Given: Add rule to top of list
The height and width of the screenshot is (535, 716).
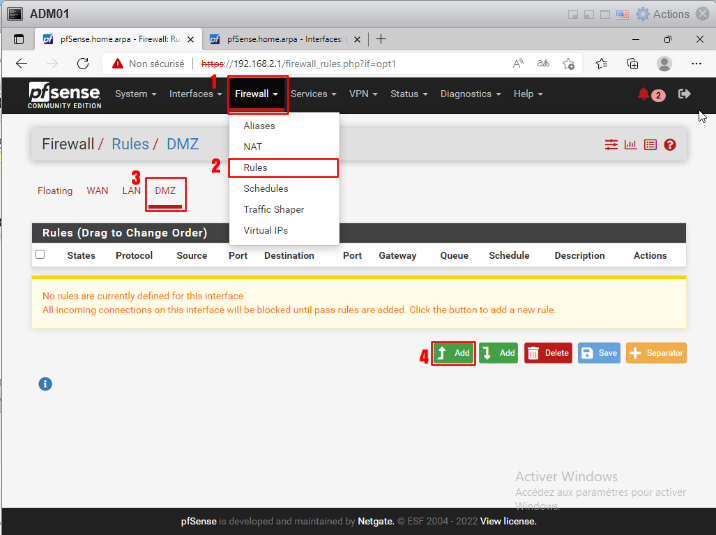Looking at the screenshot, I should click(453, 353).
